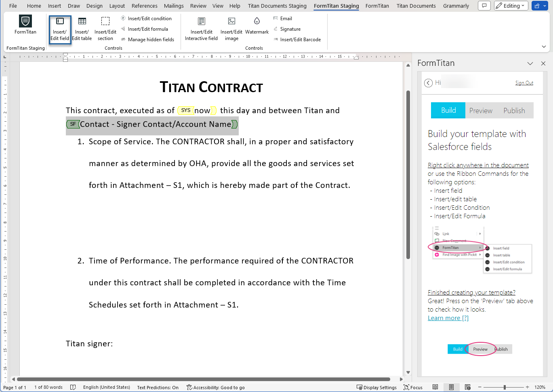
Task: Toggle Text Predictions: On in status bar
Action: tap(158, 387)
